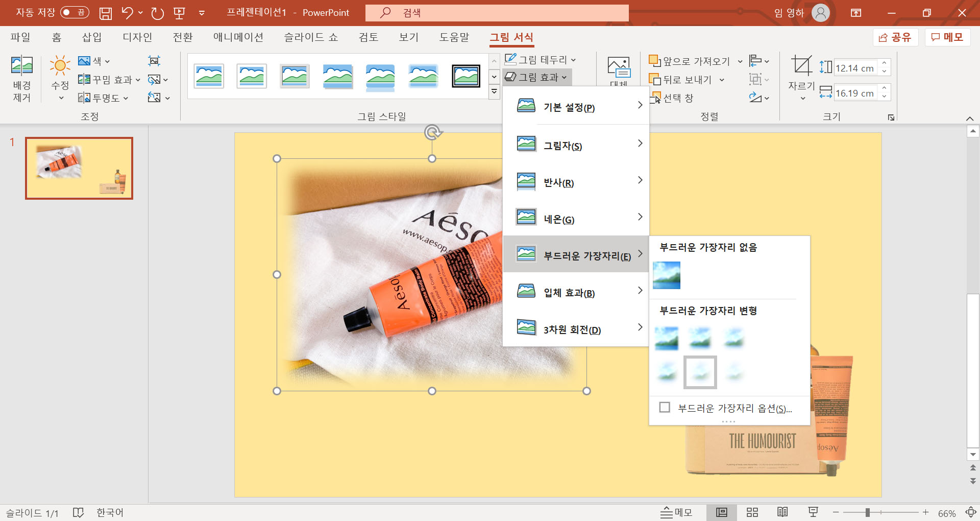
Task: Toggle AutoSave (자동 저장) switch
Action: [x=75, y=12]
